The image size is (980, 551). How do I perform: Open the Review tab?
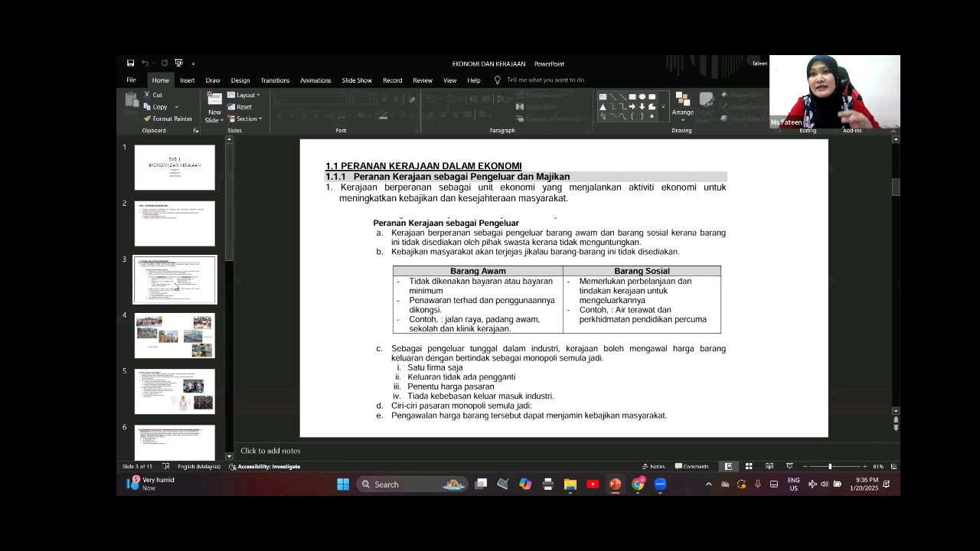pyautogui.click(x=423, y=80)
